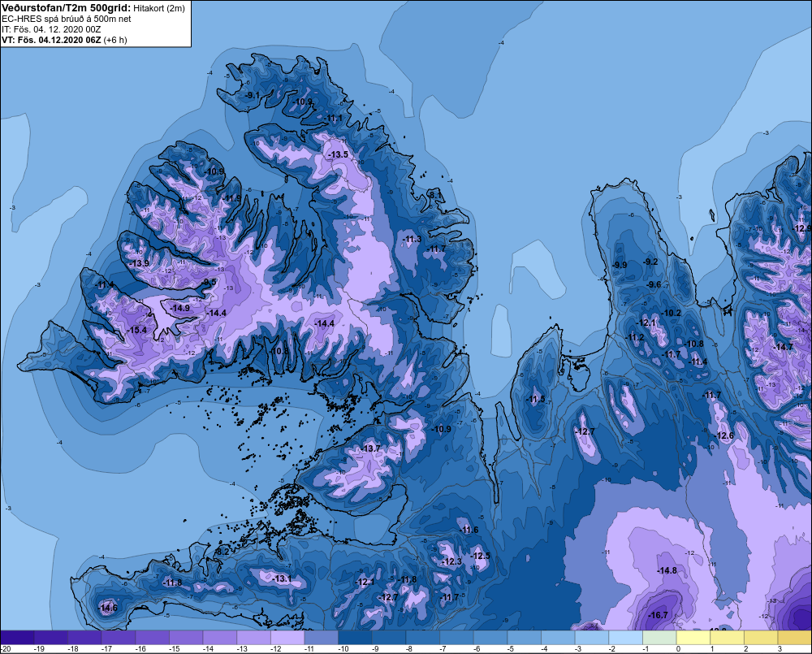
Task: Select the -14.6 temperature value
Action: pyautogui.click(x=108, y=608)
